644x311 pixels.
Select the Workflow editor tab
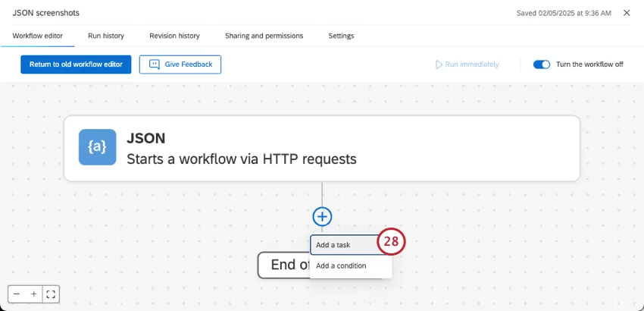point(38,36)
